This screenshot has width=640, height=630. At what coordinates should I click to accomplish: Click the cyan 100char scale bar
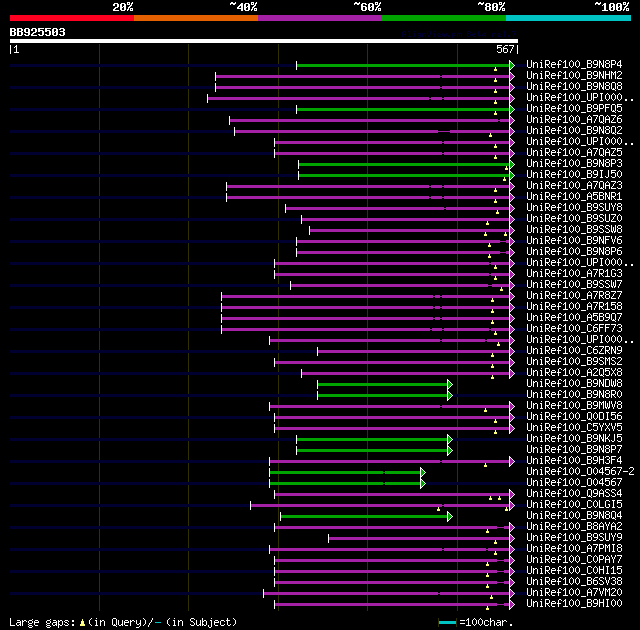pyautogui.click(x=447, y=622)
